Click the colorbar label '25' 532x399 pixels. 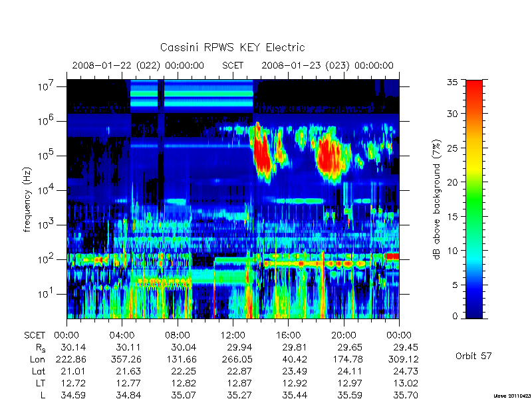(x=452, y=148)
